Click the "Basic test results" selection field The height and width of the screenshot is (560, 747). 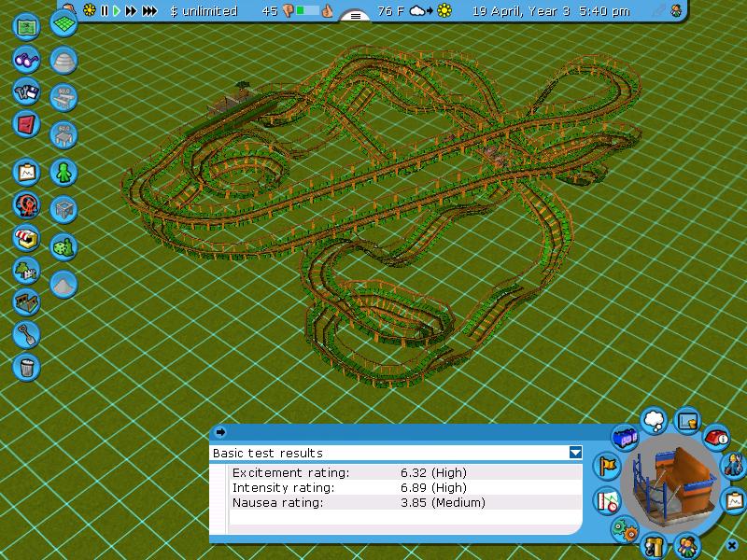pos(390,453)
